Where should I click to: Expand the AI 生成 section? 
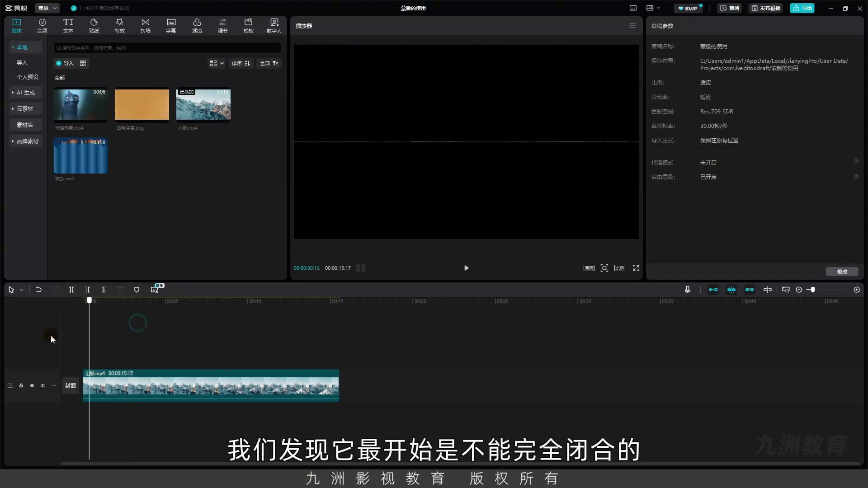point(26,92)
